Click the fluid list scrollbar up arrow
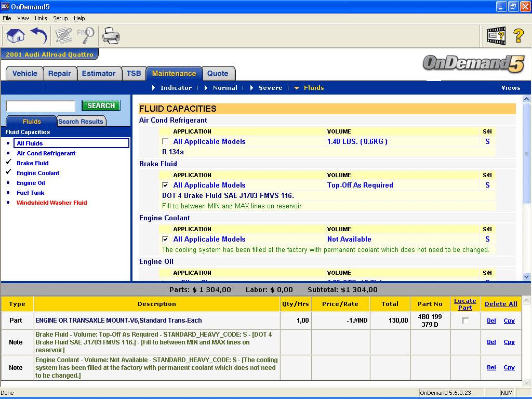Image resolution: width=532 pixels, height=399 pixels. pos(526,99)
